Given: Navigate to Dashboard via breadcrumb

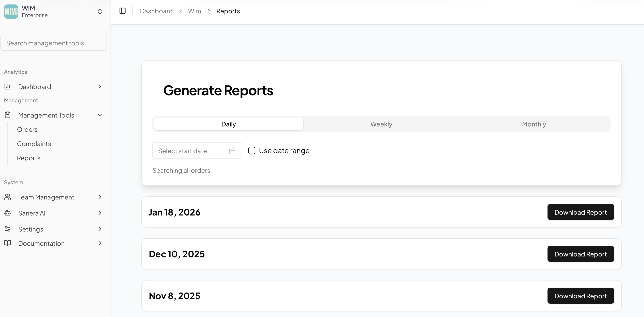Looking at the screenshot, I should pos(156,11).
